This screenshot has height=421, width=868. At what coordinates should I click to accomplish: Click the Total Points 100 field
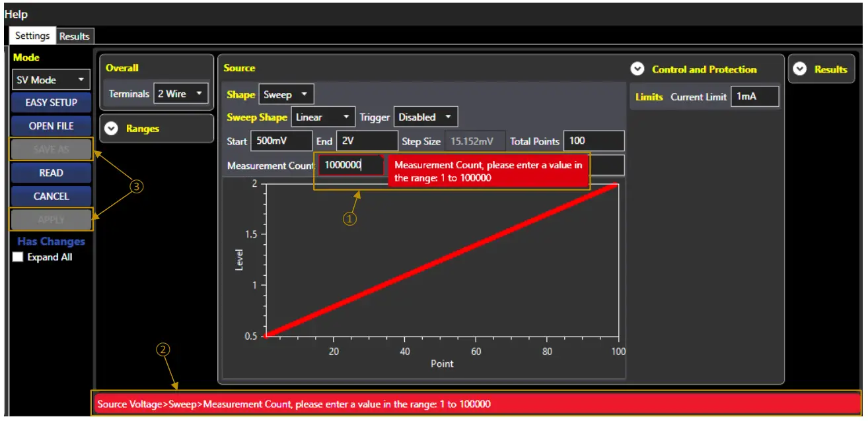click(593, 141)
